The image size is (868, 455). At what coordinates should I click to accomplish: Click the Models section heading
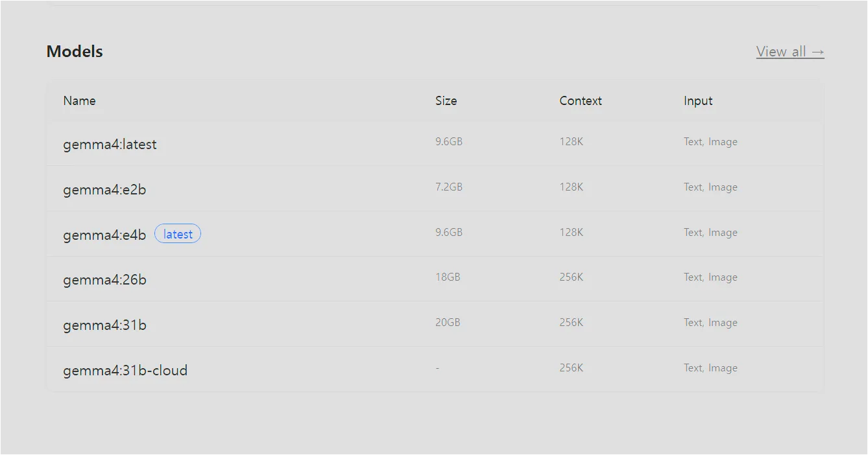75,52
